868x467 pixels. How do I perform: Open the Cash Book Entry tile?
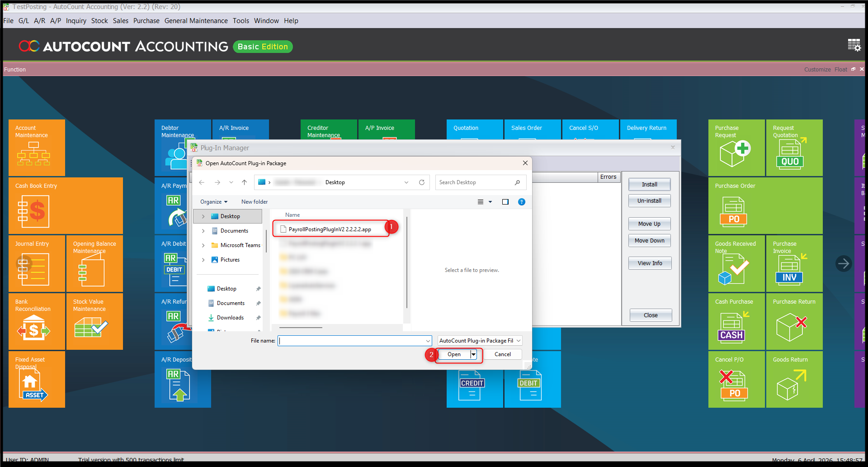coord(66,205)
